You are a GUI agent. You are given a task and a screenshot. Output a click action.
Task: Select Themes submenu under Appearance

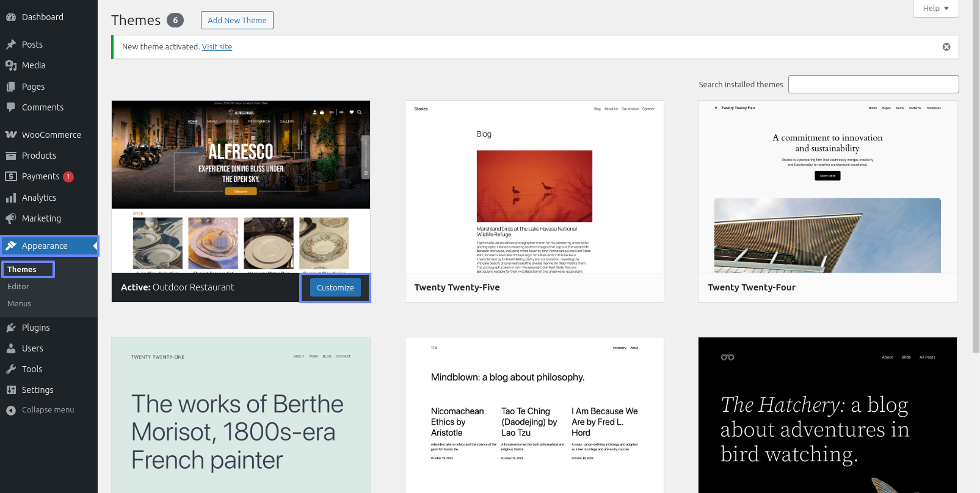(22, 269)
